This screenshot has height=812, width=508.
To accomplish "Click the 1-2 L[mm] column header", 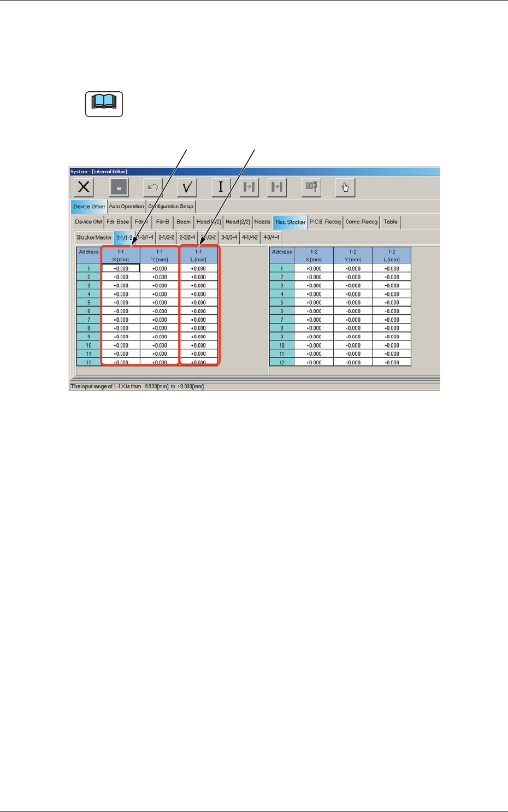I will pyautogui.click(x=392, y=256).
